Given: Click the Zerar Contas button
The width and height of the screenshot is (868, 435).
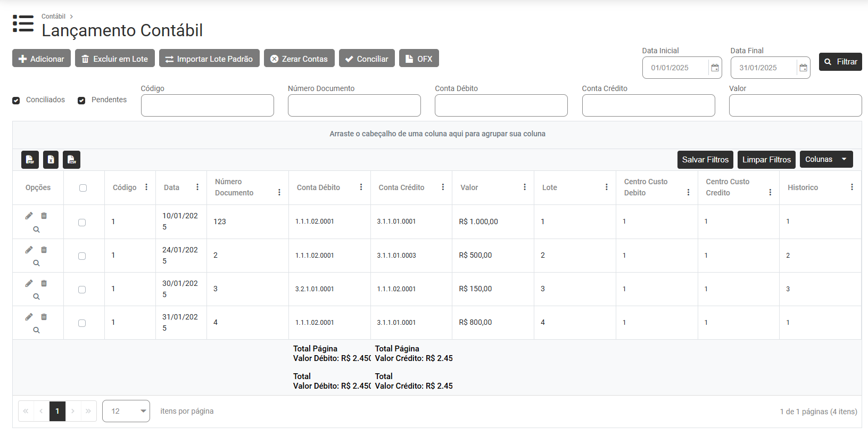Looking at the screenshot, I should coord(299,59).
